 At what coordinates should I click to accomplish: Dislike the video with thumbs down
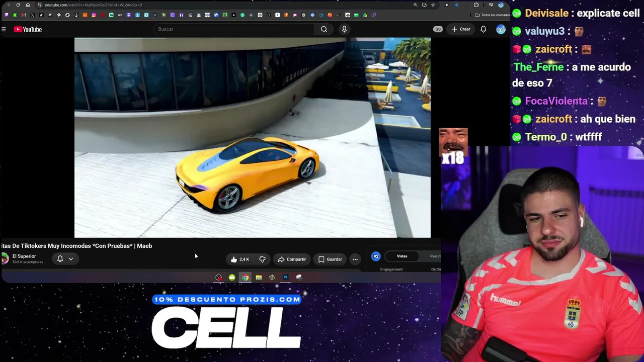click(x=262, y=259)
